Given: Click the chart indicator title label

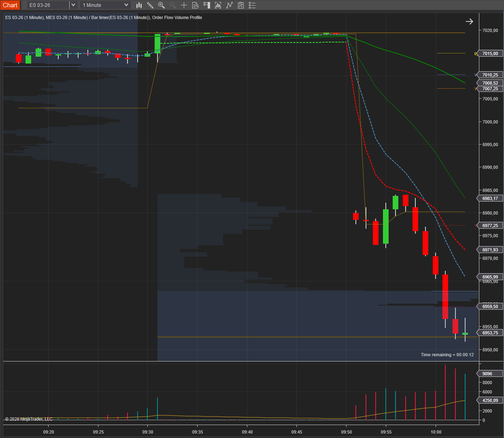Looking at the screenshot, I should point(104,17).
